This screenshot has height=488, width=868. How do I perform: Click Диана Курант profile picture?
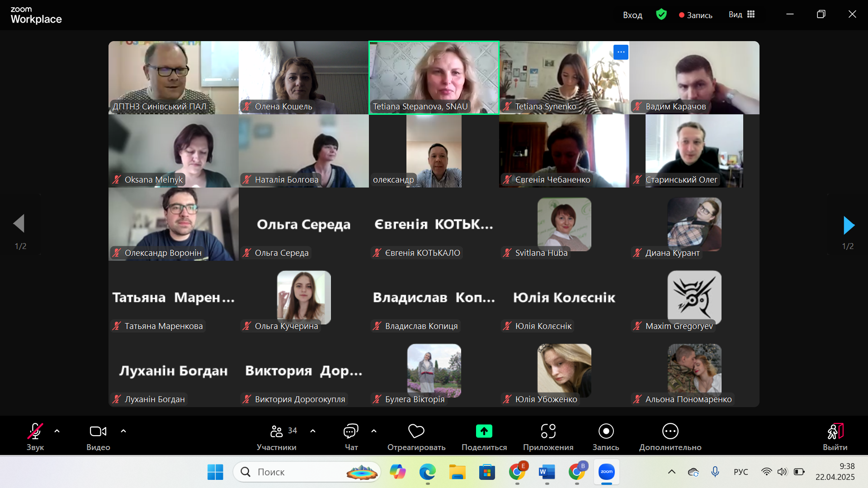[694, 224]
